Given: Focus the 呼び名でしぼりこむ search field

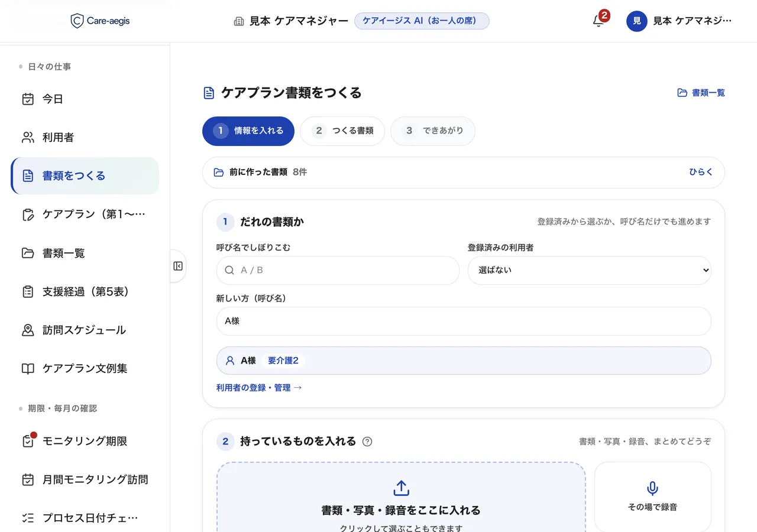Looking at the screenshot, I should [338, 270].
